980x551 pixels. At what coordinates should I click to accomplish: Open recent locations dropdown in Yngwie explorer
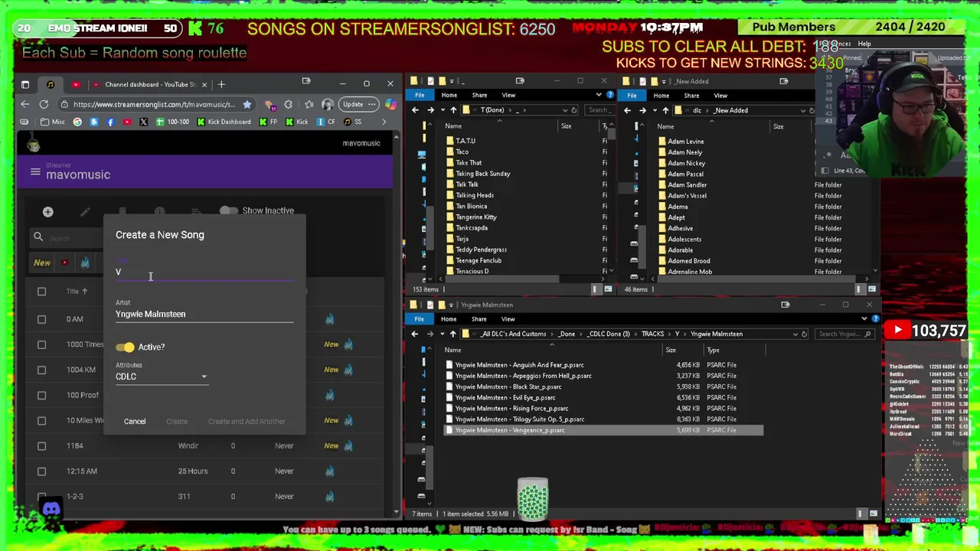pos(443,334)
